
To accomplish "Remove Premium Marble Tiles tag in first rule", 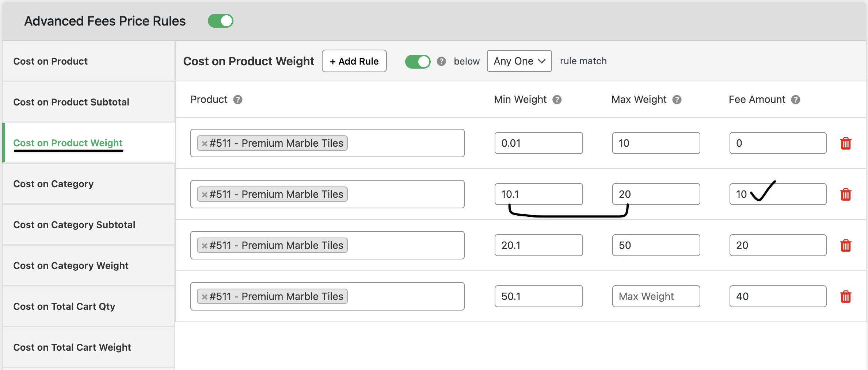I will coord(205,143).
